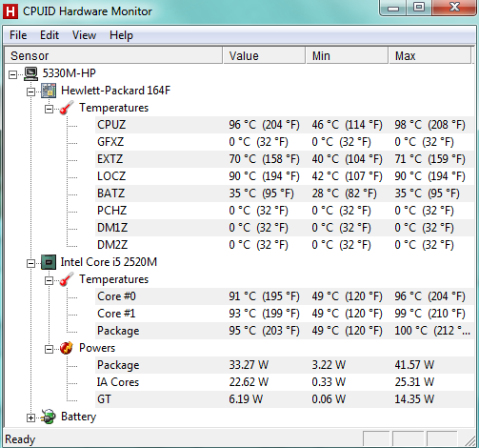Click Package power max 41.57 W
Screen dimensions: 479x448
414,365
